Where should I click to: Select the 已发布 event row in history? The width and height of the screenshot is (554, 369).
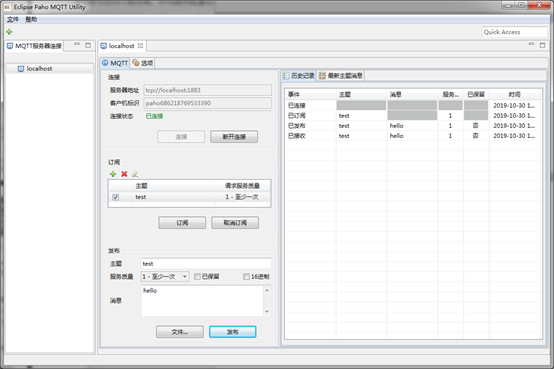pos(413,125)
